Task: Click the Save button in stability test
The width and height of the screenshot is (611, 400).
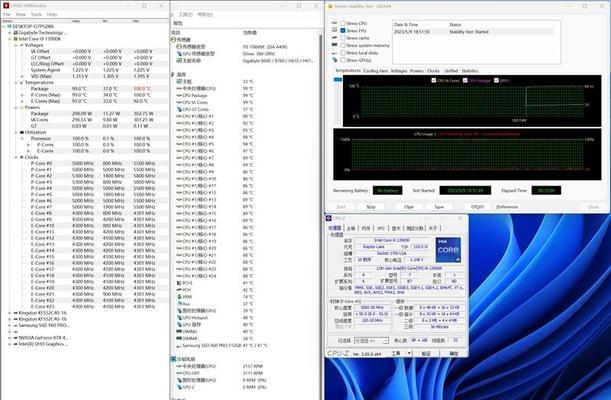Action: 439,207
